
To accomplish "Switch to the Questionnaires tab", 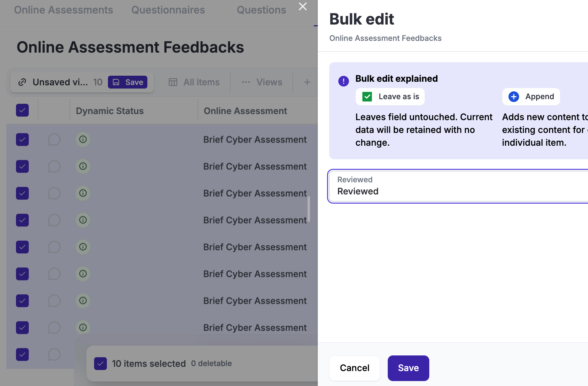I will [x=168, y=10].
